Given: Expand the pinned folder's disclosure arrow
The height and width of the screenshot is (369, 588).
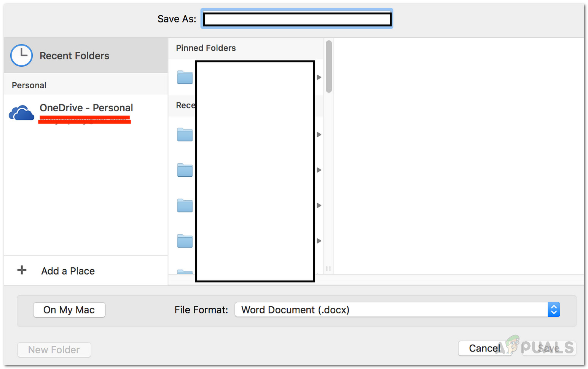Looking at the screenshot, I should [319, 77].
